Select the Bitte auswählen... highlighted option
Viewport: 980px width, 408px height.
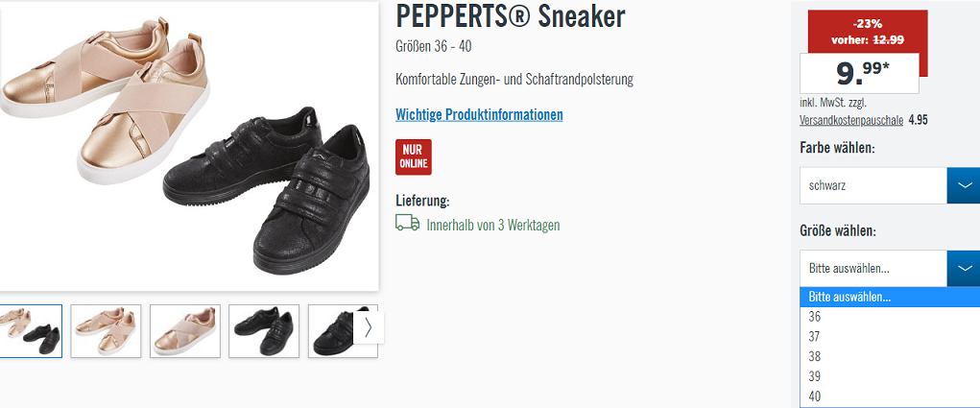(x=890, y=297)
